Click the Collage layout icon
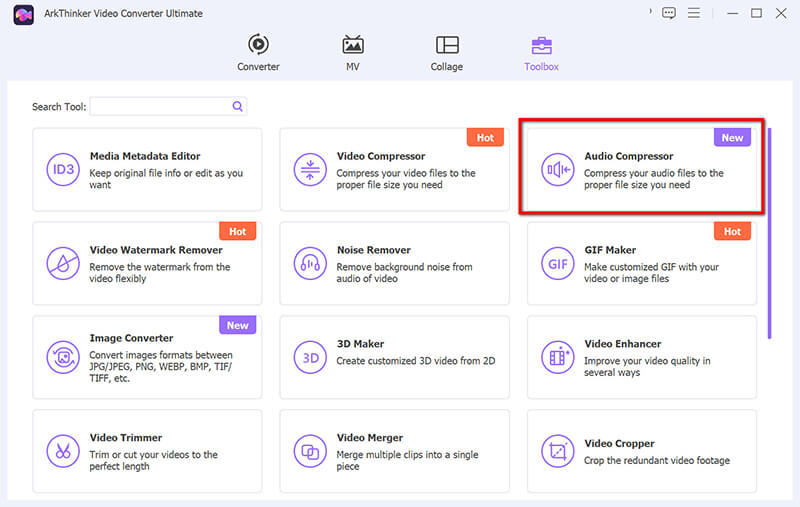 (x=447, y=45)
